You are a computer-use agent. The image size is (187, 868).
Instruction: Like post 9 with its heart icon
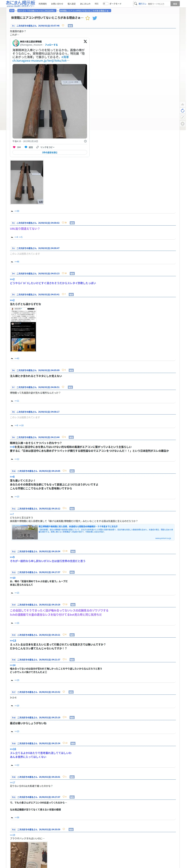63,437
